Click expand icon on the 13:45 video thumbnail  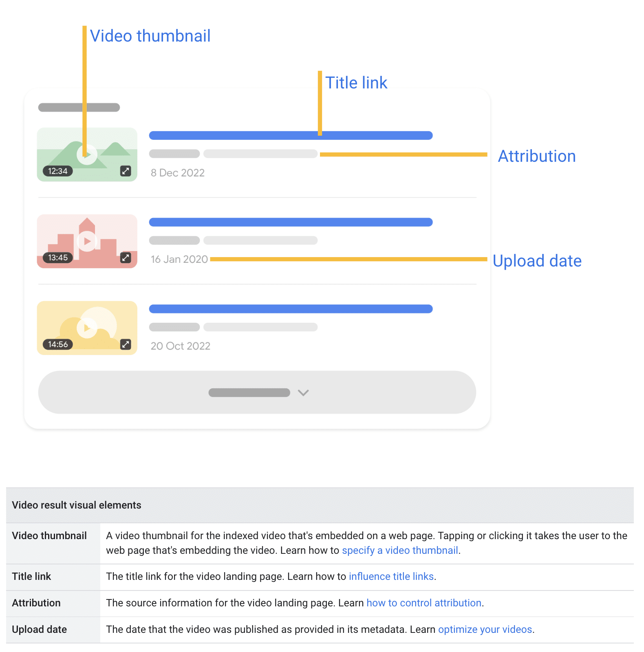click(126, 258)
